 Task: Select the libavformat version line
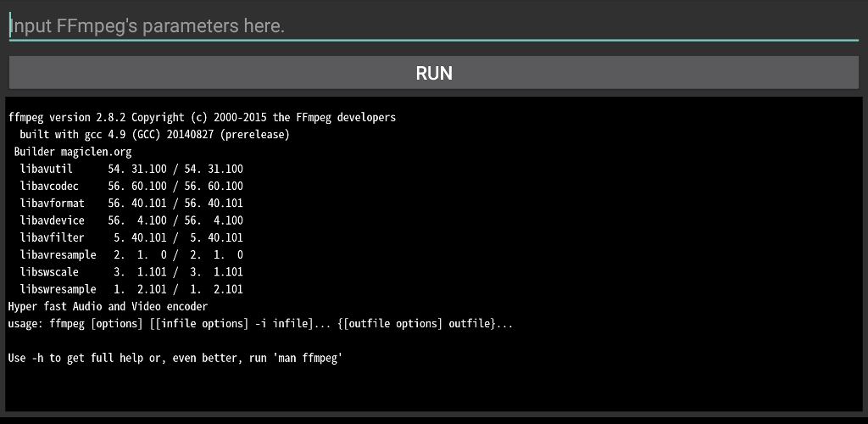tap(131, 204)
